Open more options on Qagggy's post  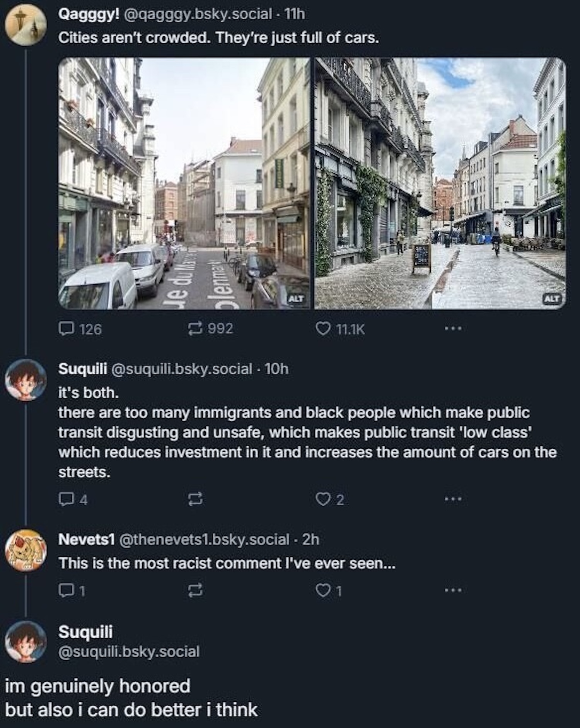click(453, 329)
